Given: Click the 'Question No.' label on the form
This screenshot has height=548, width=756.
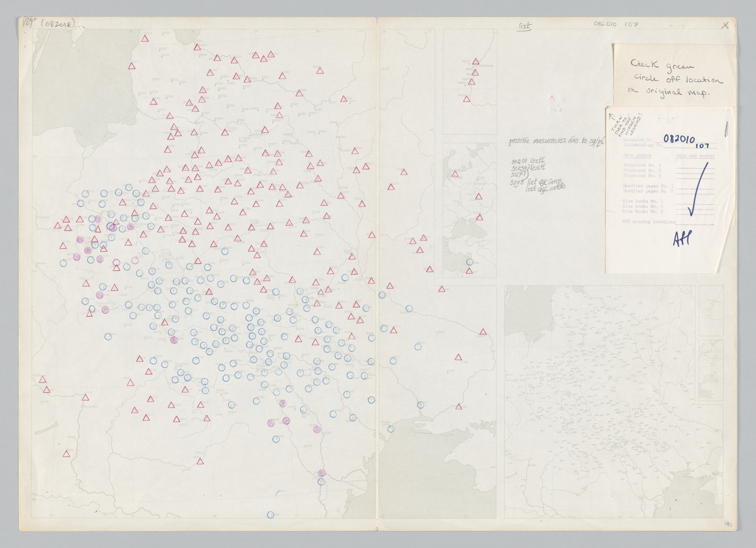Looking at the screenshot, I should (638, 140).
